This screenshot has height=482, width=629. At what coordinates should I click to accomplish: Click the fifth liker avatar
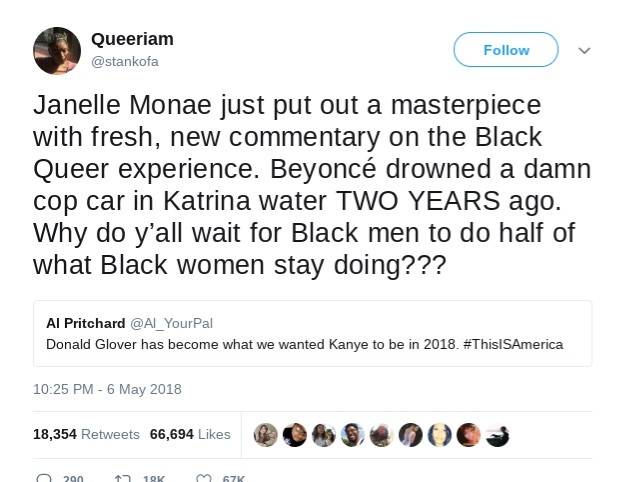pyautogui.click(x=381, y=434)
